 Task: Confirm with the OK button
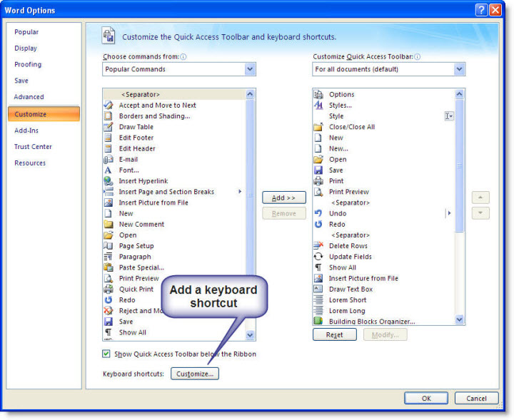[x=426, y=398]
